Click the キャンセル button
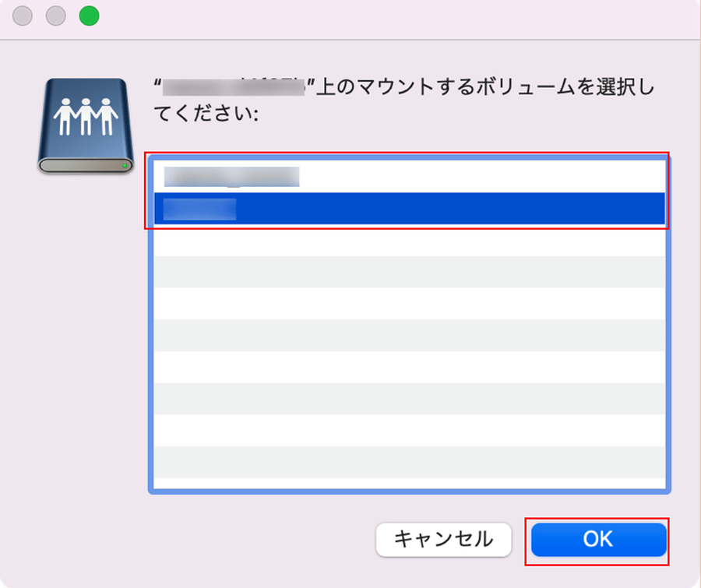 443,538
